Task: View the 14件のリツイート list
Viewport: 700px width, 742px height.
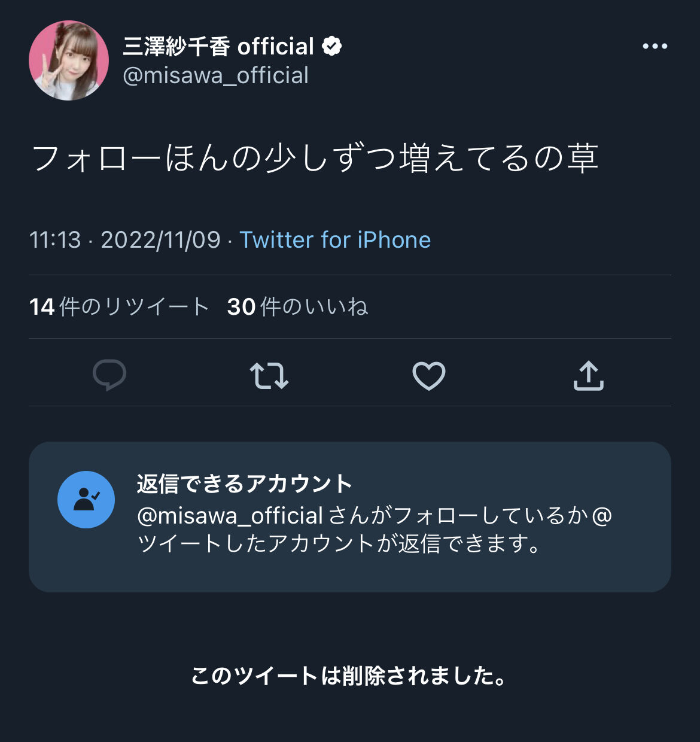Action: (x=119, y=307)
